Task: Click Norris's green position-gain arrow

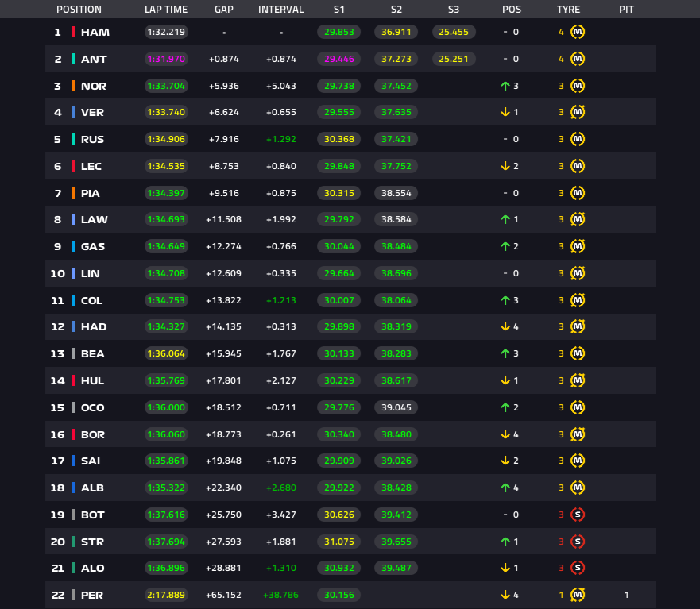Action: 505,86
